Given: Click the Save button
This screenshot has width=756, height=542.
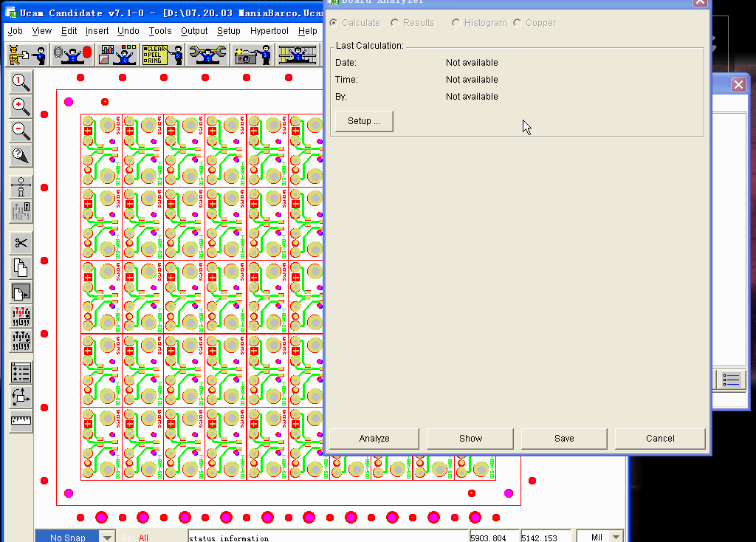Looking at the screenshot, I should pyautogui.click(x=564, y=439).
